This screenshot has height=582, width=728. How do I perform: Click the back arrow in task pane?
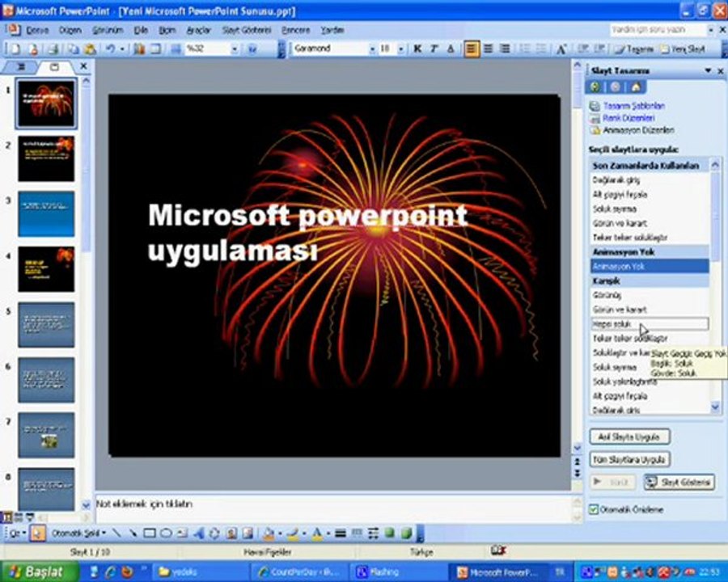[x=595, y=86]
